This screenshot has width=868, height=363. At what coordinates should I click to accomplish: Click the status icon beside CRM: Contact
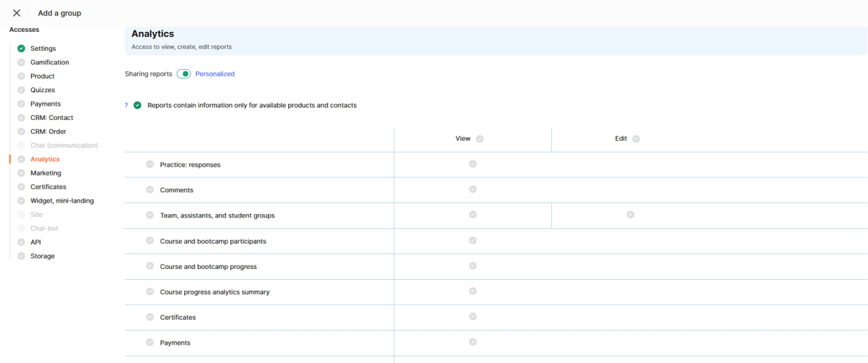[21, 118]
